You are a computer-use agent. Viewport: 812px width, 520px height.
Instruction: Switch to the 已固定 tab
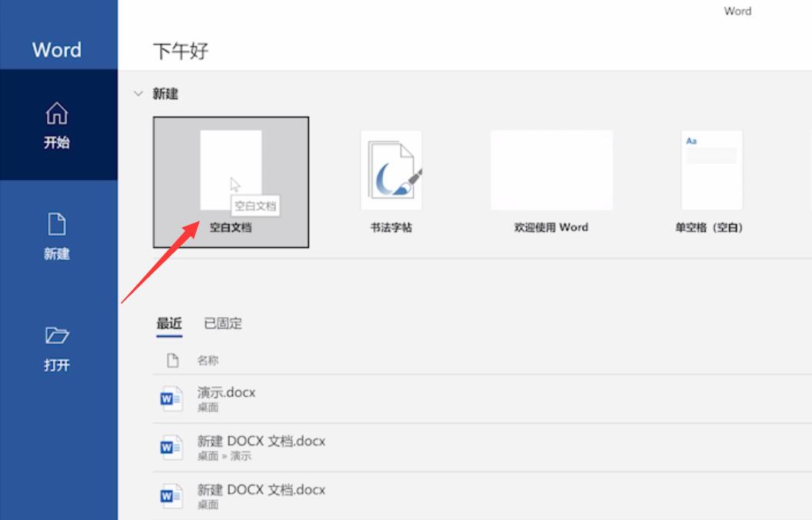[x=223, y=323]
